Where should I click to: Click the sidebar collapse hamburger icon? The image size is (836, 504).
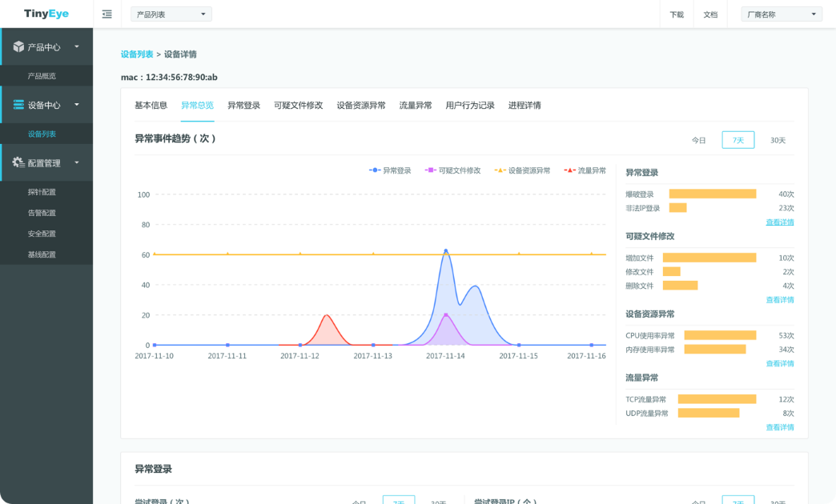point(107,14)
